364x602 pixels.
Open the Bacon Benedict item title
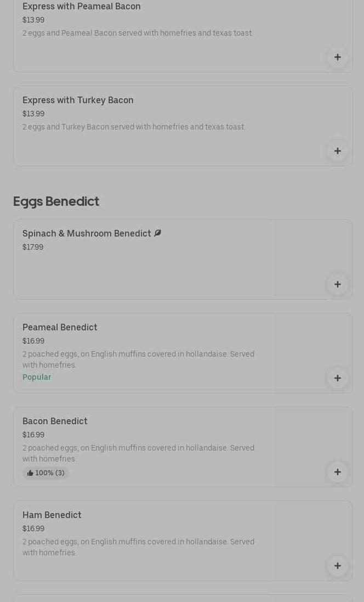tap(55, 421)
